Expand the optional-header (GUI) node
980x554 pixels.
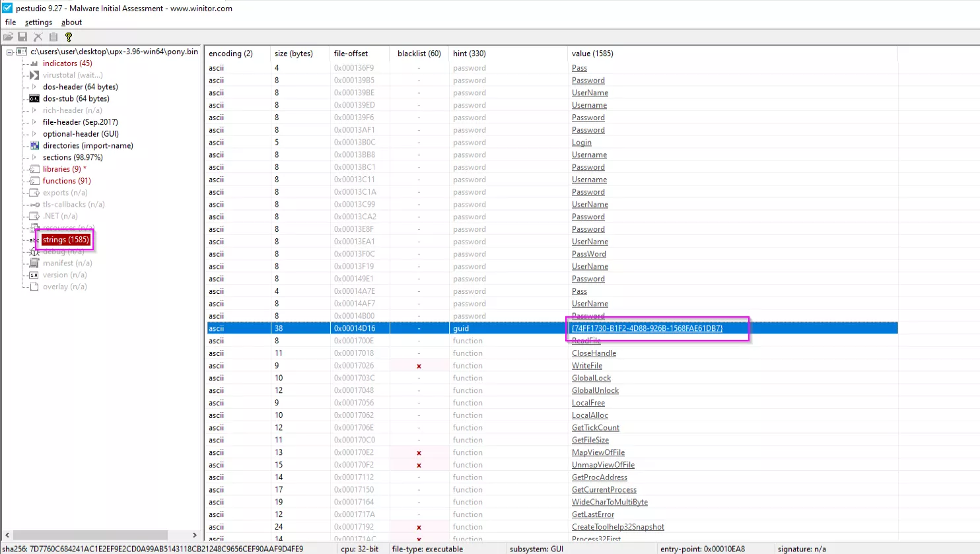(34, 134)
